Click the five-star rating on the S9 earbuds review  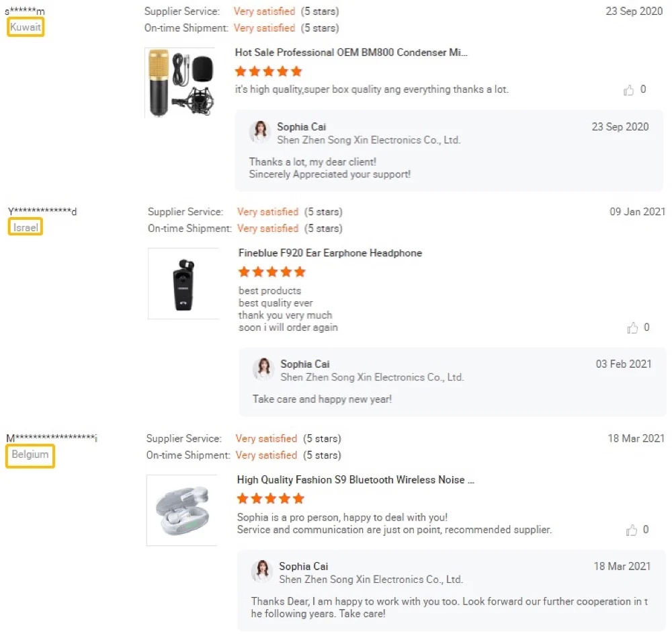pyautogui.click(x=271, y=499)
